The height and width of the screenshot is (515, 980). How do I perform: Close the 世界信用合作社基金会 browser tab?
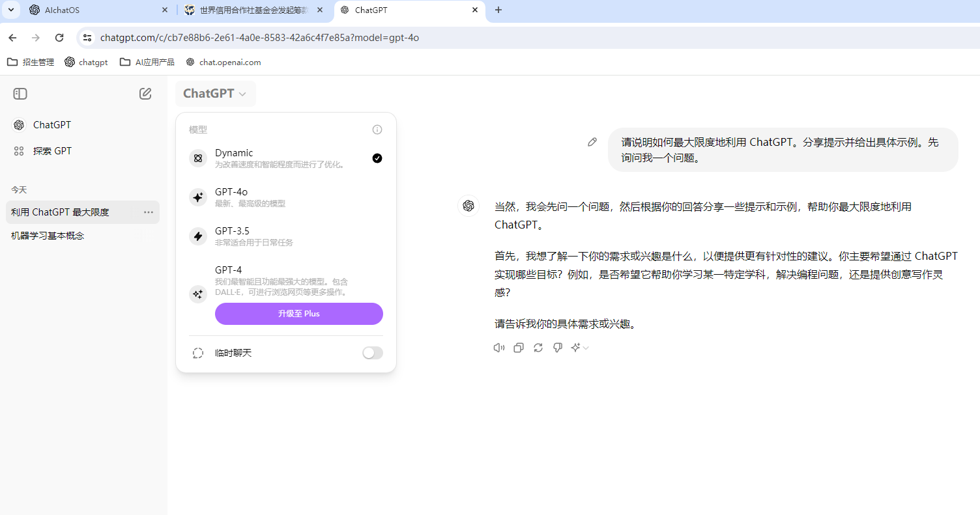point(320,10)
